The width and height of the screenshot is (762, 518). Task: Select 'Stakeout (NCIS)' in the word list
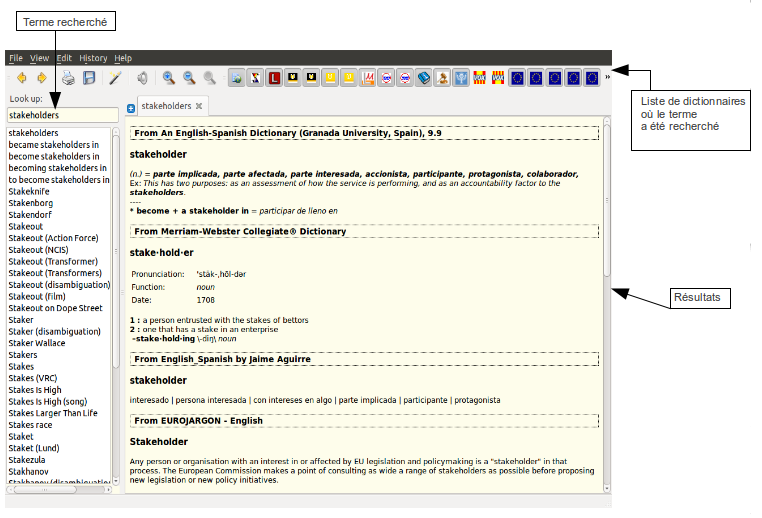(38, 250)
